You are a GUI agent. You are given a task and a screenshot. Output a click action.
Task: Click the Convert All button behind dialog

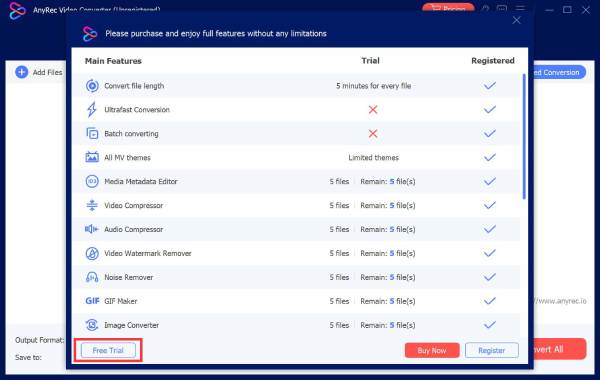coord(560,349)
